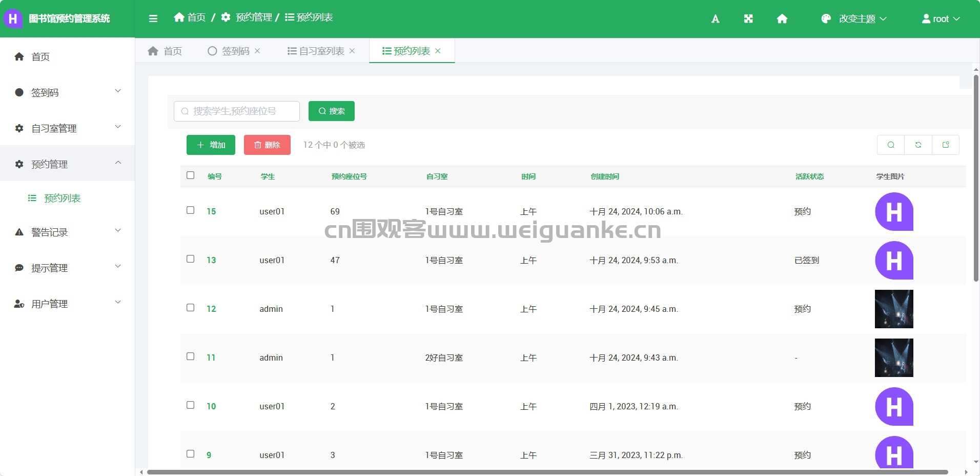Sort by 活跃状态 column header
Image resolution: width=980 pixels, height=476 pixels.
pyautogui.click(x=809, y=176)
